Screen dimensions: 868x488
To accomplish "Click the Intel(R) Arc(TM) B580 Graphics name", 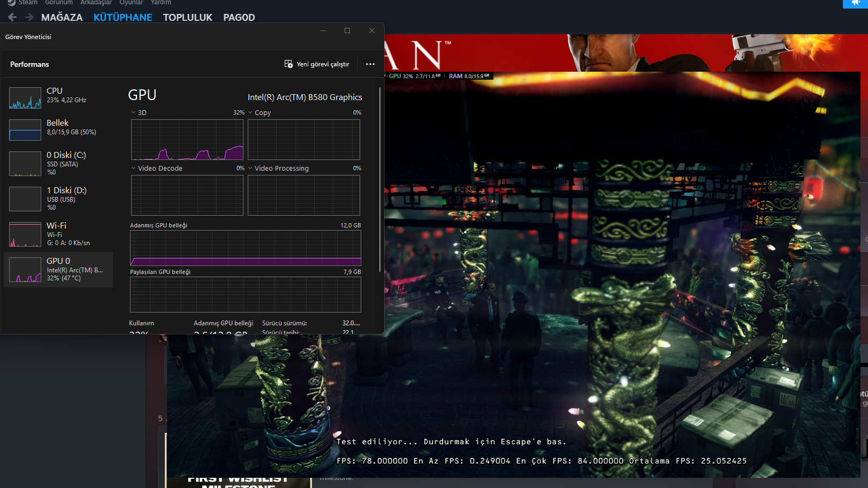I will (305, 97).
